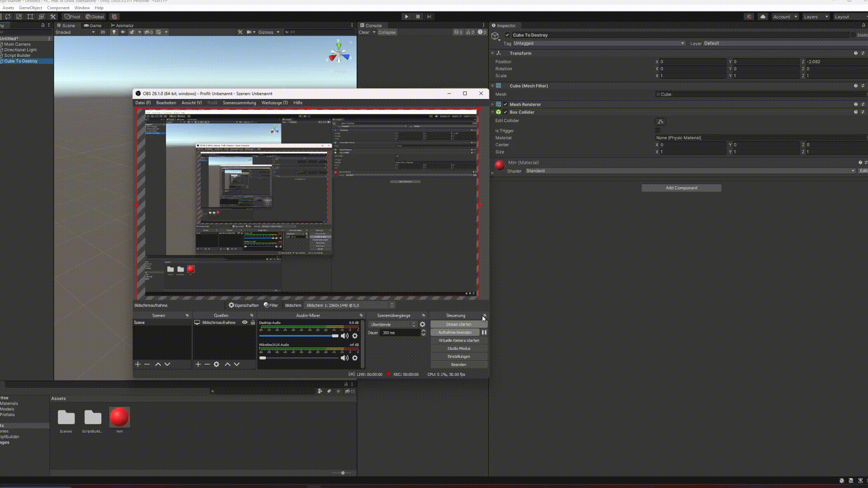This screenshot has height=488, width=868.
Task: Lock the Bildschirmaufnahme source
Action: tap(253, 322)
